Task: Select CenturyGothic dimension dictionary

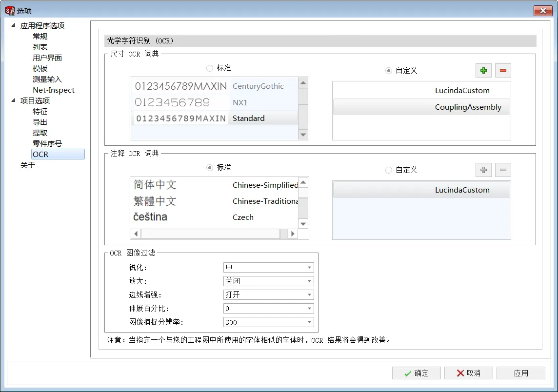Action: click(214, 86)
